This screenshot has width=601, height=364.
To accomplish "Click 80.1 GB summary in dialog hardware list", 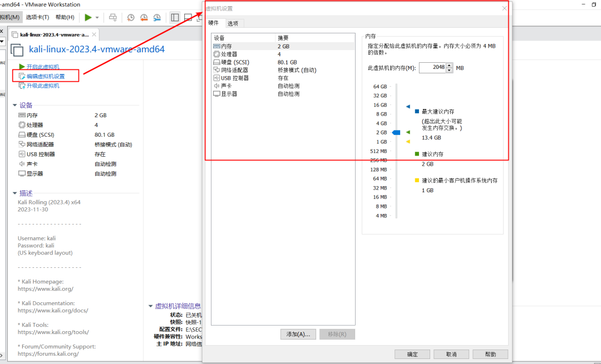I will 287,62.
